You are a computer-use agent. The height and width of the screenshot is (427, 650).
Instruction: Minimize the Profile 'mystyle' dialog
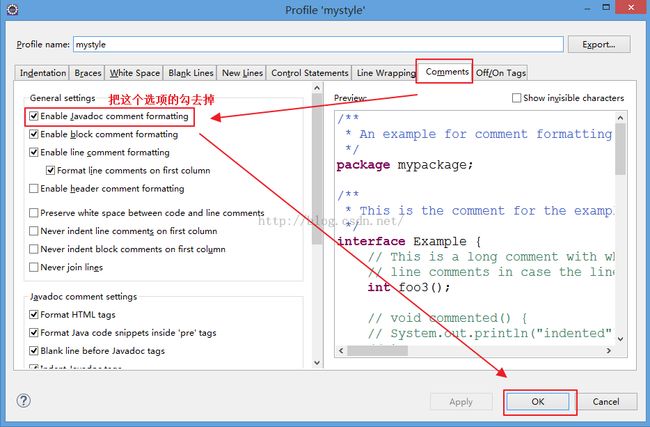click(587, 8)
